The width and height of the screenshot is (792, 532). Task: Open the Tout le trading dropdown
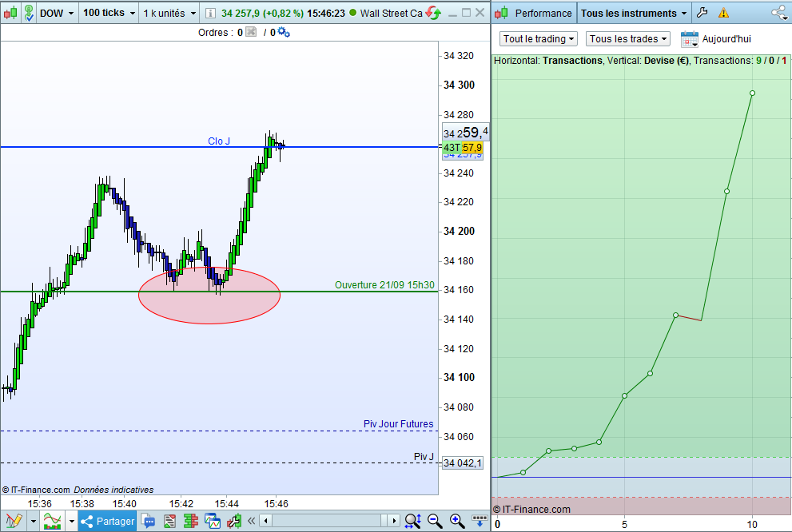539,39
